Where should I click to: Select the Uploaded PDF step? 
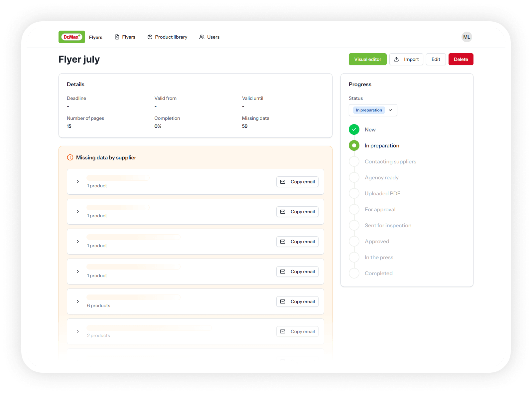375,193
